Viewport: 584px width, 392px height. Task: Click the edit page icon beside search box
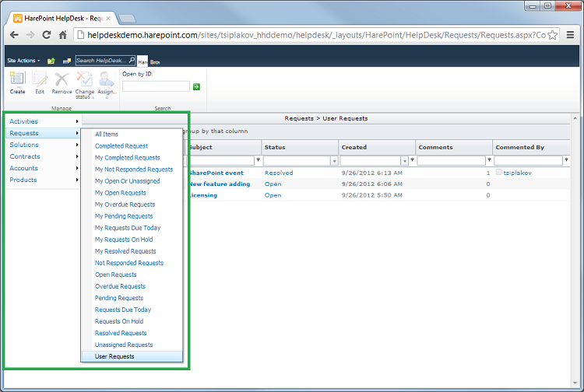(67, 61)
